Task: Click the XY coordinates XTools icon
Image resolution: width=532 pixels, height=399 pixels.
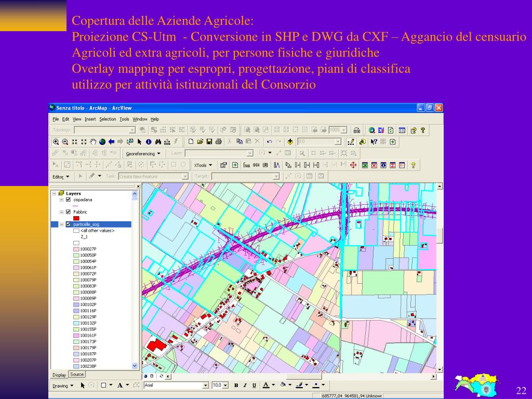Action: pos(402,165)
